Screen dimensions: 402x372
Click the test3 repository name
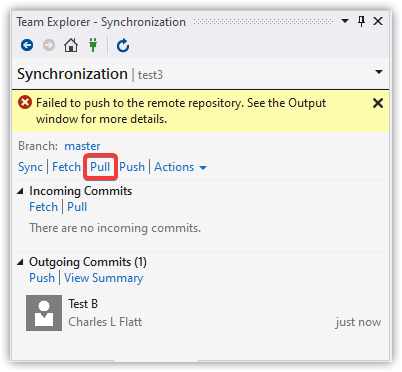(x=150, y=75)
